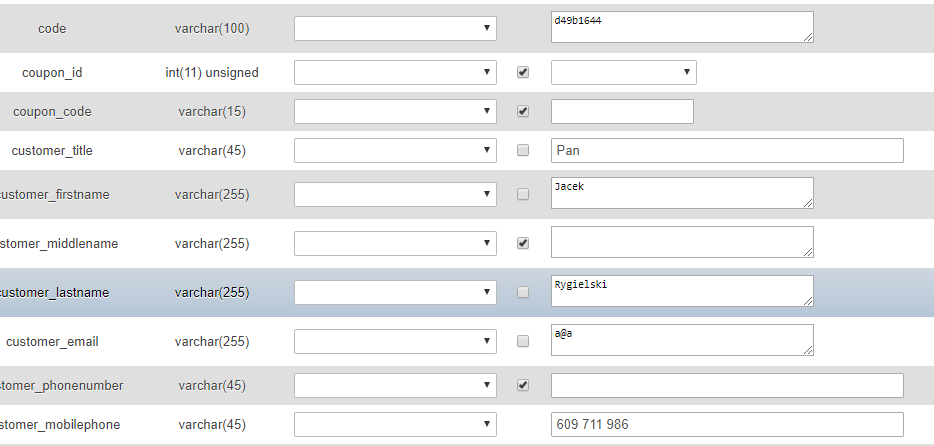Uncheck the coupon_code NULL checkbox
Image resolution: width=934 pixels, height=446 pixels.
[522, 111]
